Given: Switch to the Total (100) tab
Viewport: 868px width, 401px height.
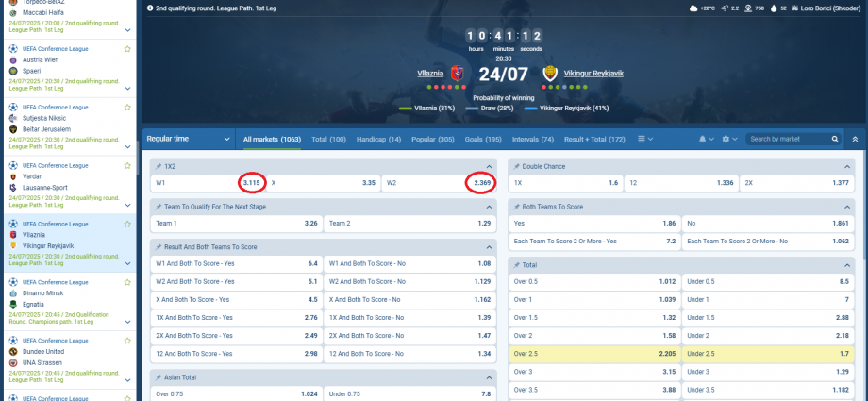Looking at the screenshot, I should (x=328, y=139).
